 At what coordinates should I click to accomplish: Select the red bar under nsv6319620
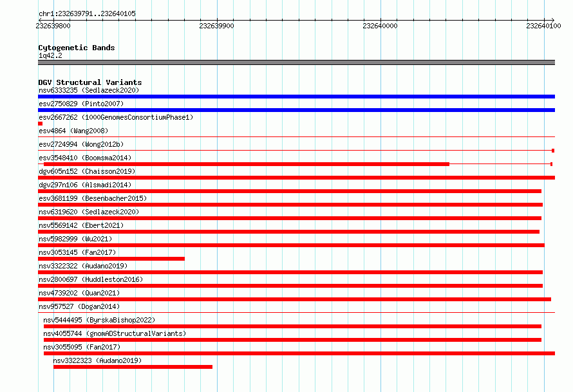(290, 218)
